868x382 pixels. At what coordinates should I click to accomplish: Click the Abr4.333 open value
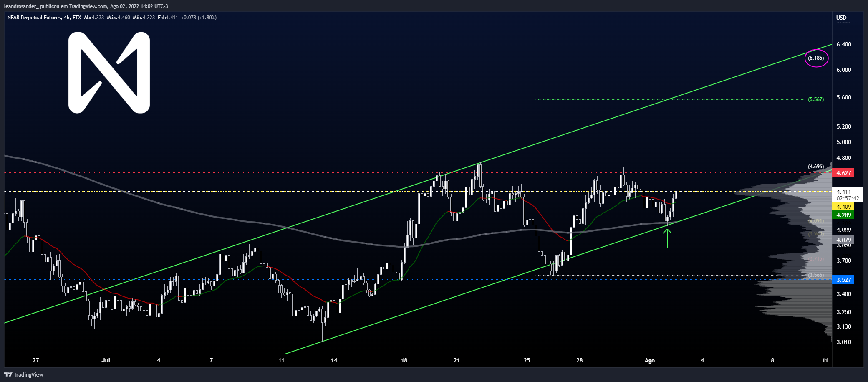pos(94,18)
